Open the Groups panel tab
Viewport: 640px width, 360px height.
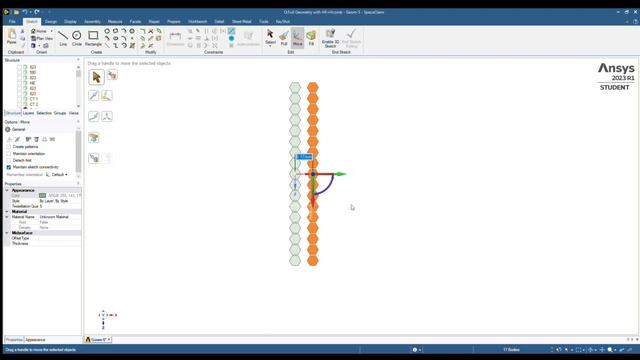pyautogui.click(x=60, y=113)
